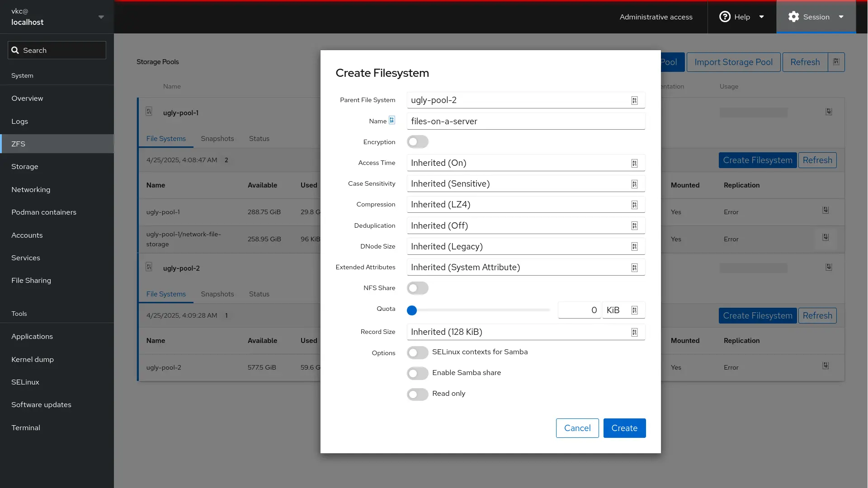
Task: Click the Quota slider track
Action: [479, 310]
